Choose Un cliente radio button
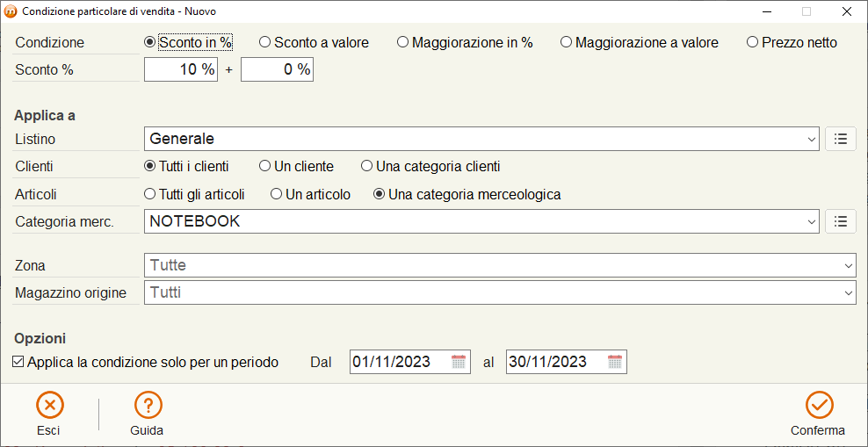The image size is (868, 447). click(297, 166)
